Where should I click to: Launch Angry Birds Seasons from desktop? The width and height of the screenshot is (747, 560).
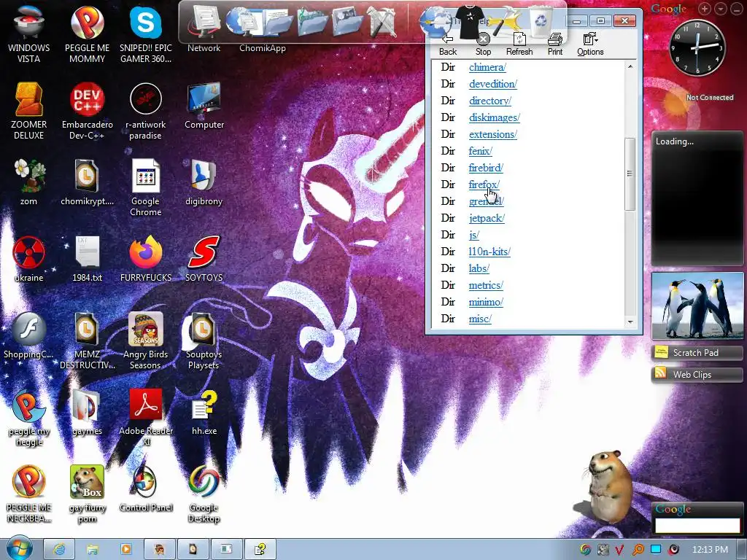point(145,340)
